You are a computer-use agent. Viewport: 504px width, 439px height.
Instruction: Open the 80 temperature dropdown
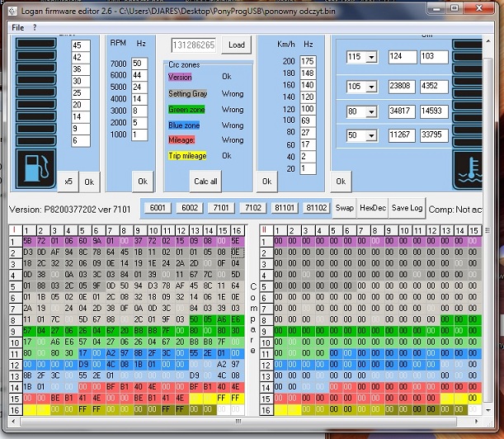(371, 111)
